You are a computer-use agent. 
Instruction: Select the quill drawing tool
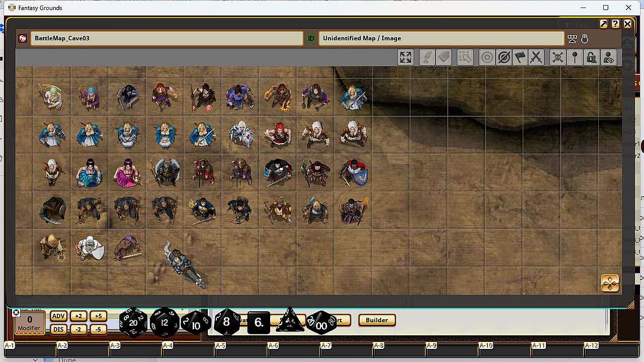click(427, 57)
